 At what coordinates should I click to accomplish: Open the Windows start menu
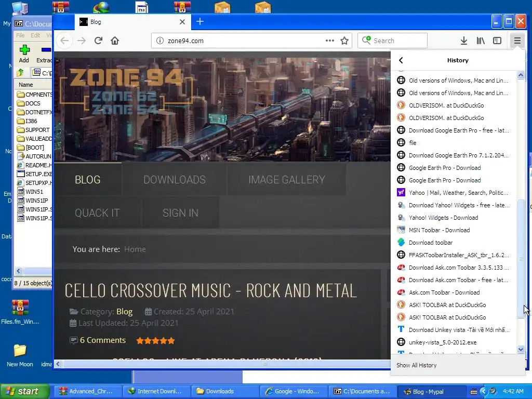click(x=24, y=392)
